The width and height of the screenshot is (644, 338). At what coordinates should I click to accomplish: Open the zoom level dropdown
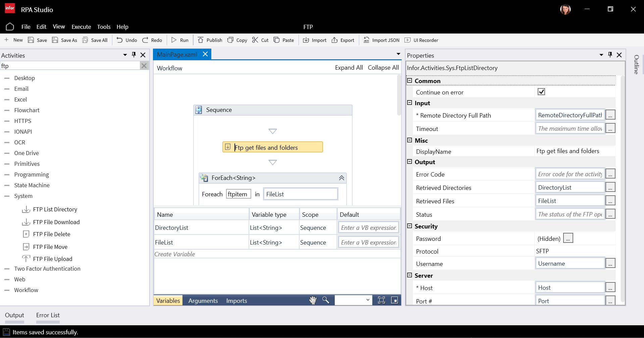point(368,300)
